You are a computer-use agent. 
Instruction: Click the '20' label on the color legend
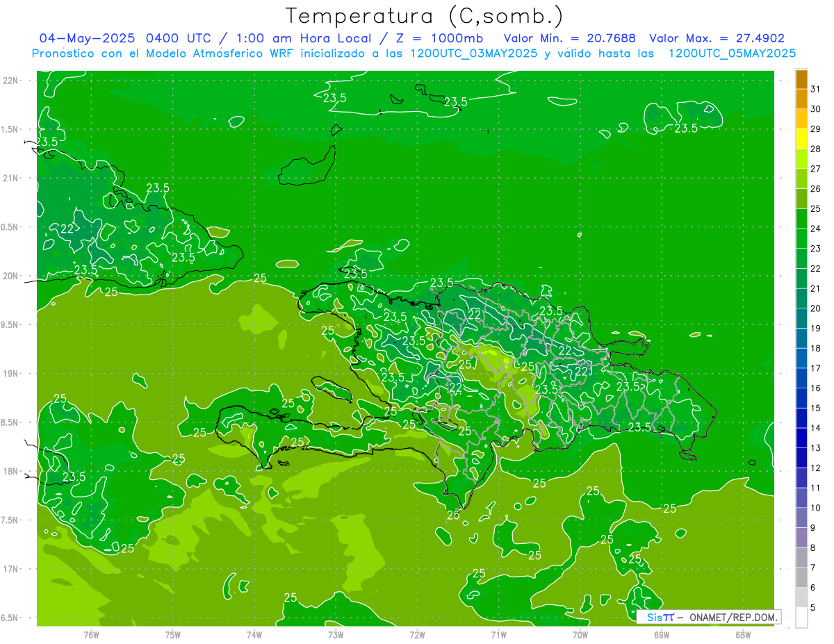(x=816, y=308)
